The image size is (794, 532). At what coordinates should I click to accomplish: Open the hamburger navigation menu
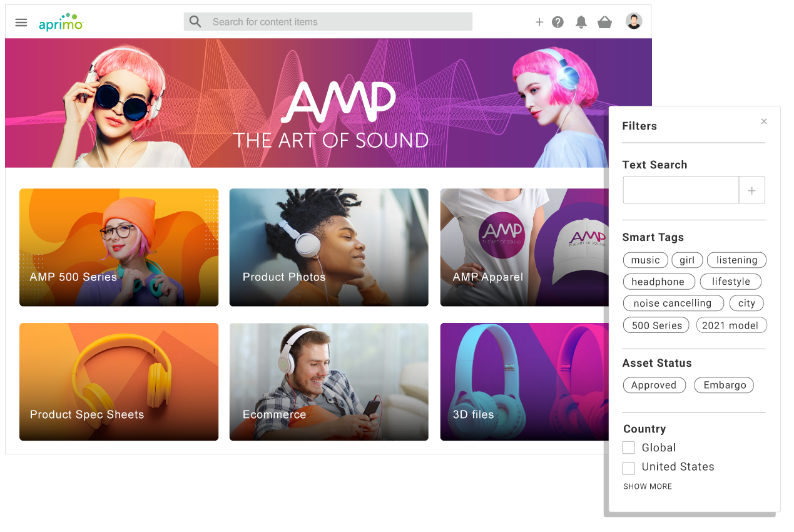pos(21,22)
